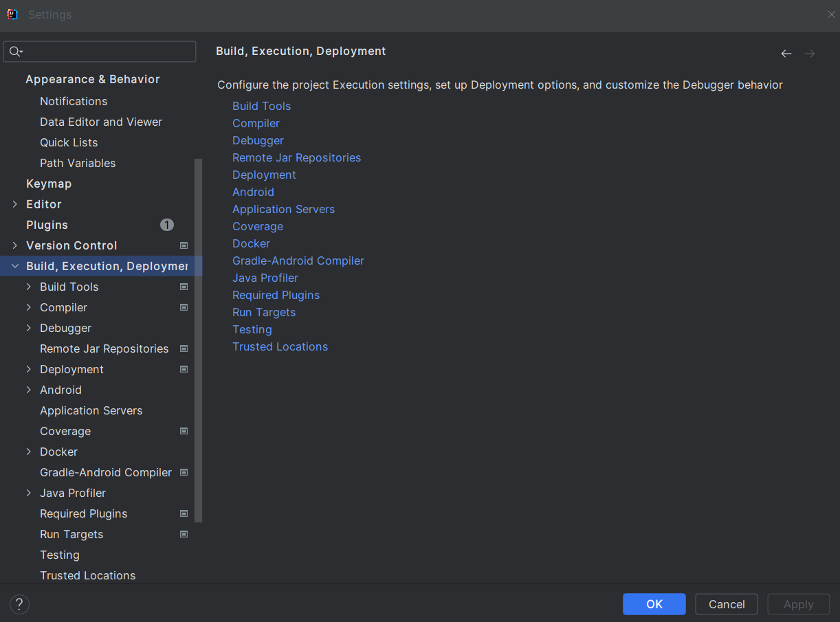Open the Coverage link in main pane
This screenshot has height=622, width=840.
pyautogui.click(x=258, y=226)
